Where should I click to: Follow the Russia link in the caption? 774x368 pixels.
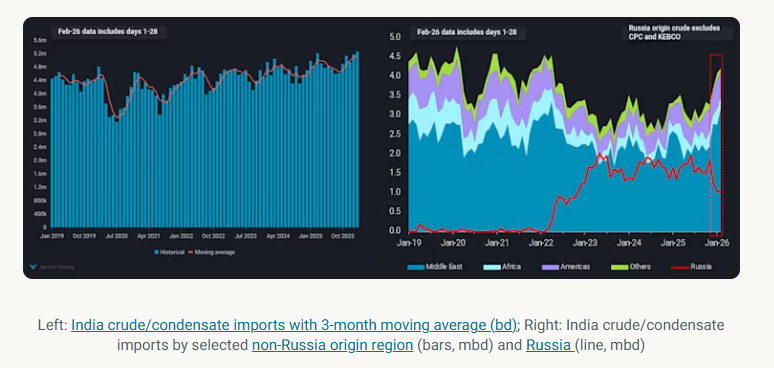(550, 345)
